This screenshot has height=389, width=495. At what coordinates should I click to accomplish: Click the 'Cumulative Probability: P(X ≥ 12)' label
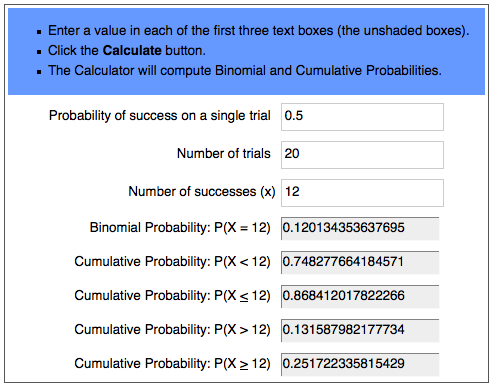pos(172,364)
